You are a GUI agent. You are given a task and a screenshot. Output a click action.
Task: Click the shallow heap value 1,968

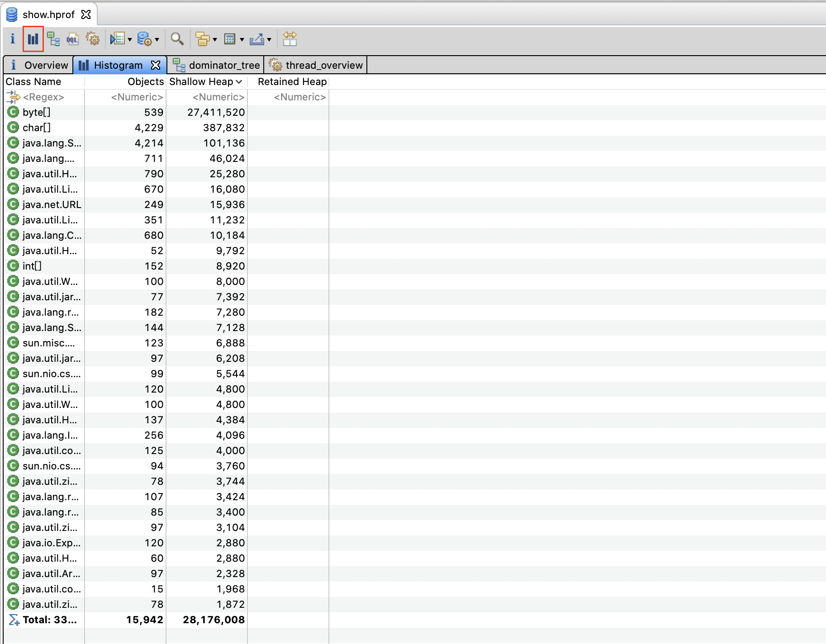(x=230, y=589)
